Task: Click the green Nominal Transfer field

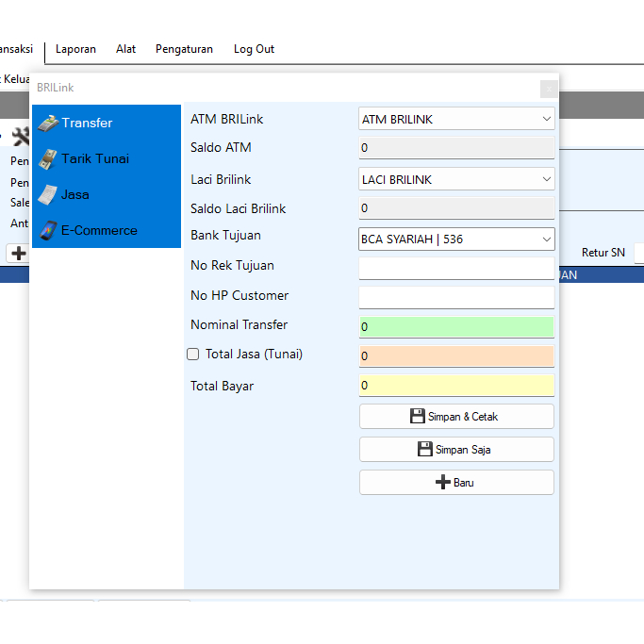Action: coord(456,327)
